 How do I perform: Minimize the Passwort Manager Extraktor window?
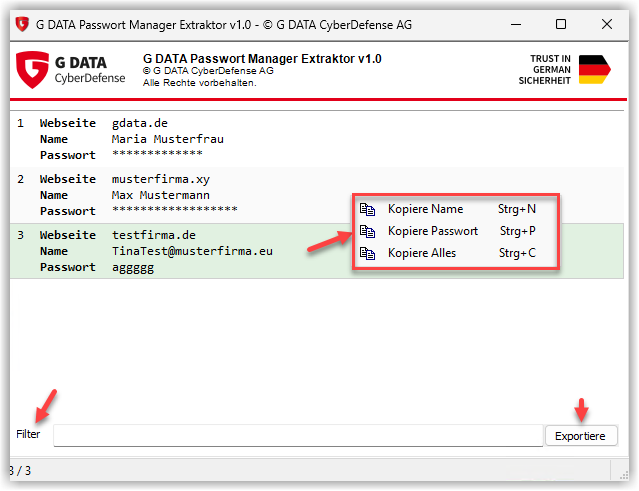514,24
